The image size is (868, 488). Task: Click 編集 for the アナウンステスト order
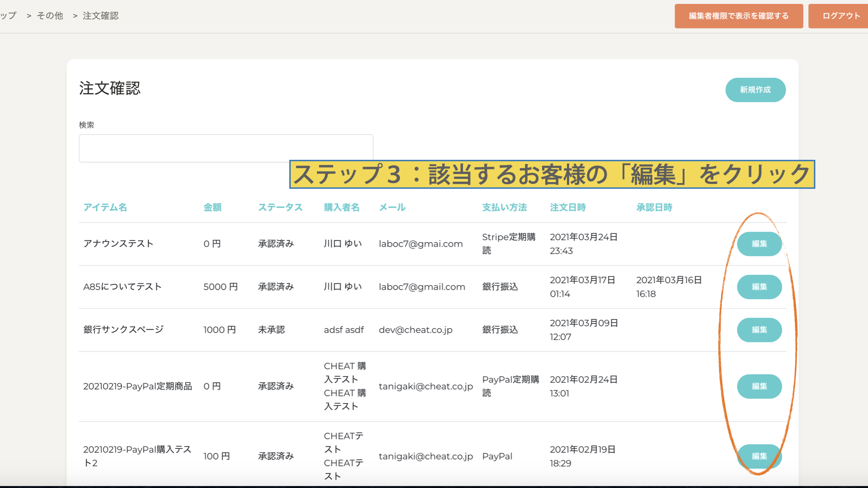[x=759, y=244]
